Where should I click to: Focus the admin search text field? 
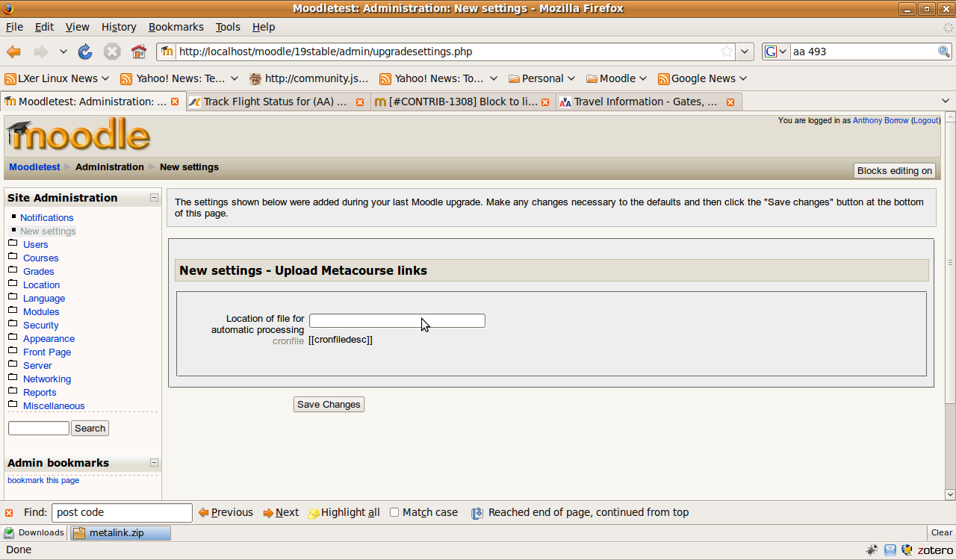(x=39, y=428)
